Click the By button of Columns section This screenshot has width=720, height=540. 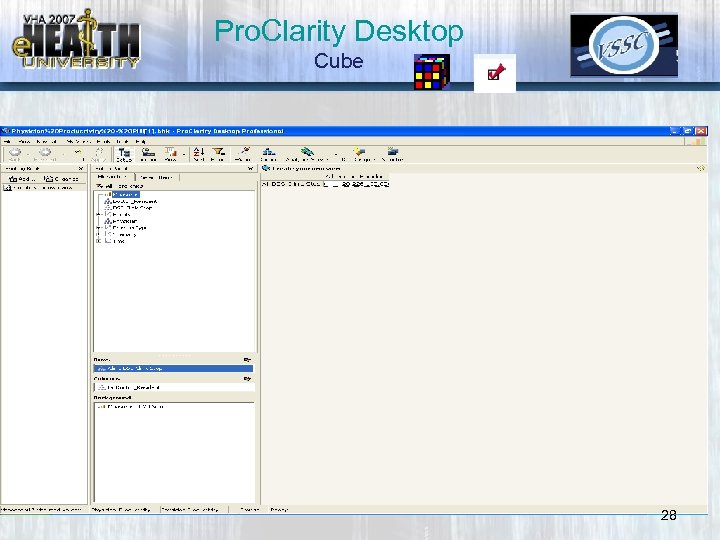(x=247, y=379)
